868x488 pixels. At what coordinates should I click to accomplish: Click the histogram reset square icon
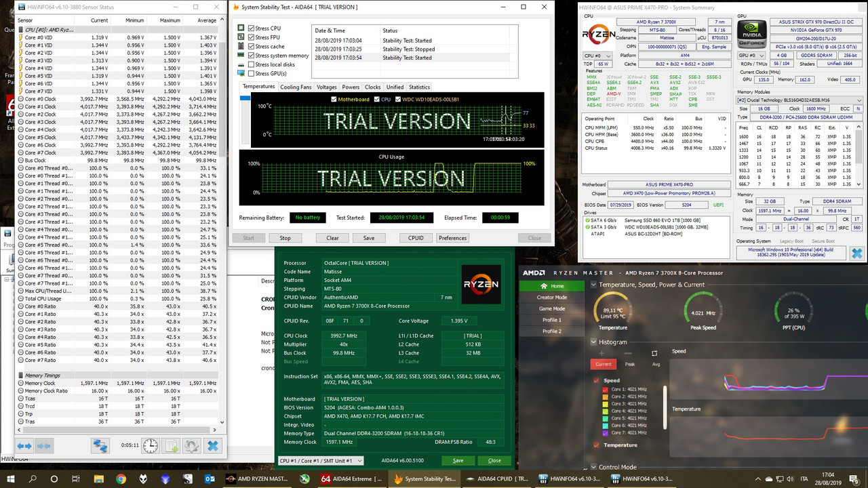click(x=654, y=353)
